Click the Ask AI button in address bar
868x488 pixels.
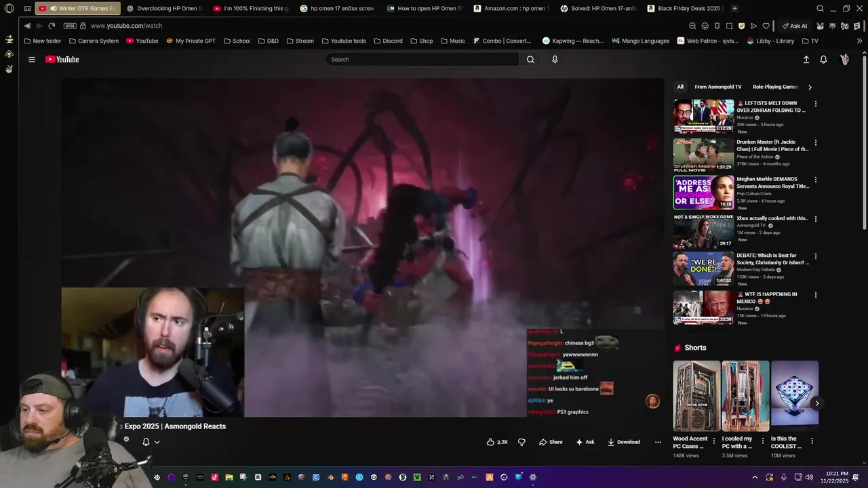[x=794, y=26]
